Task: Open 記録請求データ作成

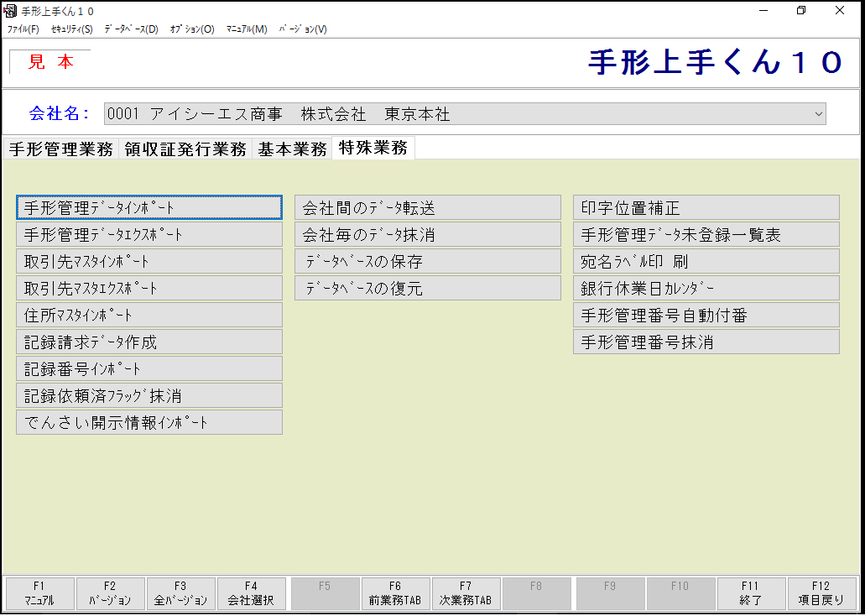Action: [149, 342]
